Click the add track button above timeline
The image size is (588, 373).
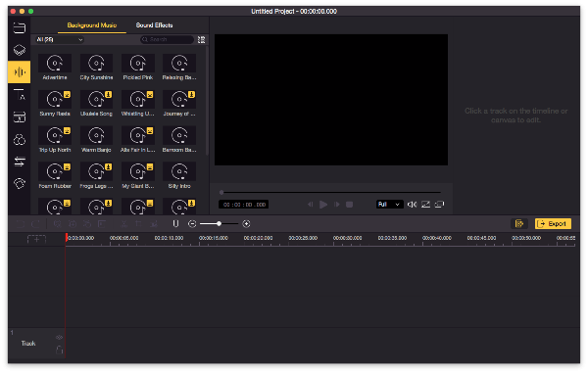(36, 239)
